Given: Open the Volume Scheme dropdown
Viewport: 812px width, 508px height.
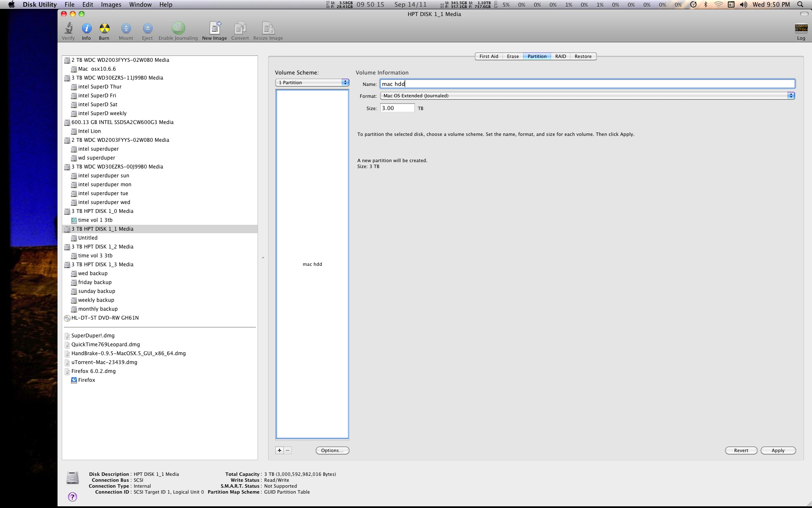Looking at the screenshot, I should tap(312, 83).
